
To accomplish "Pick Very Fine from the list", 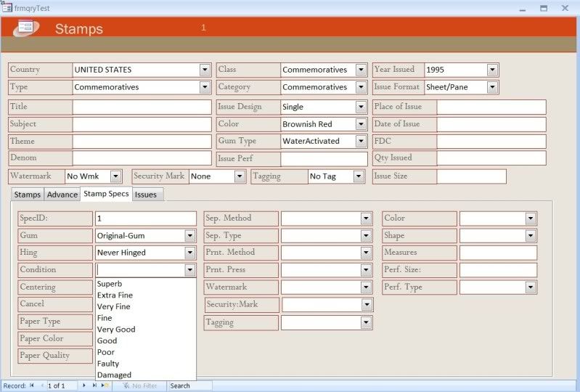I will click(x=146, y=306).
